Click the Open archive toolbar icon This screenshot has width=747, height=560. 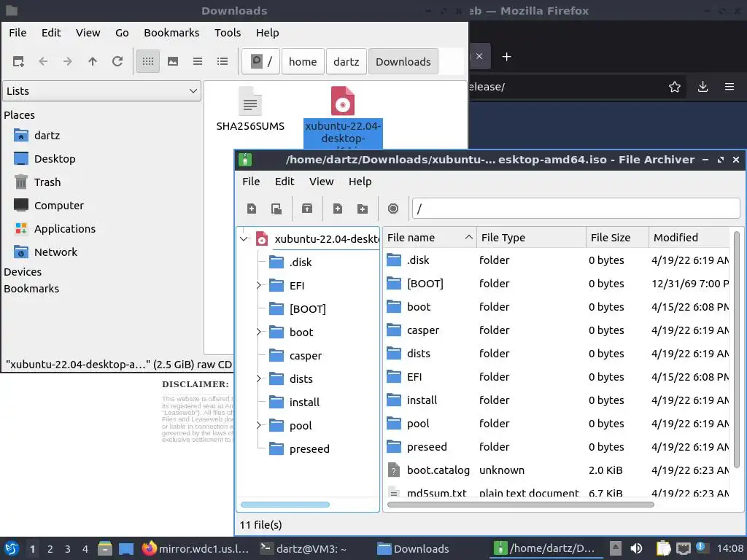(276, 209)
